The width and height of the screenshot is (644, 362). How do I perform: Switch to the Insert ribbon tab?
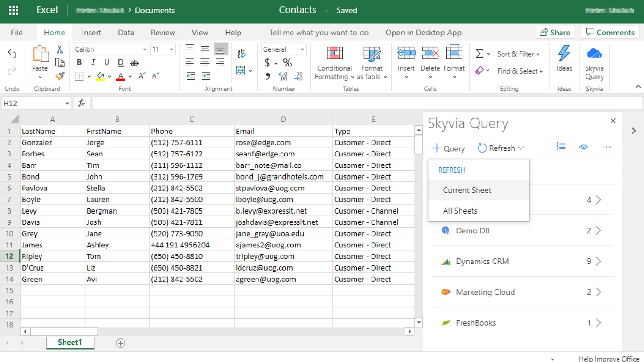tap(91, 33)
